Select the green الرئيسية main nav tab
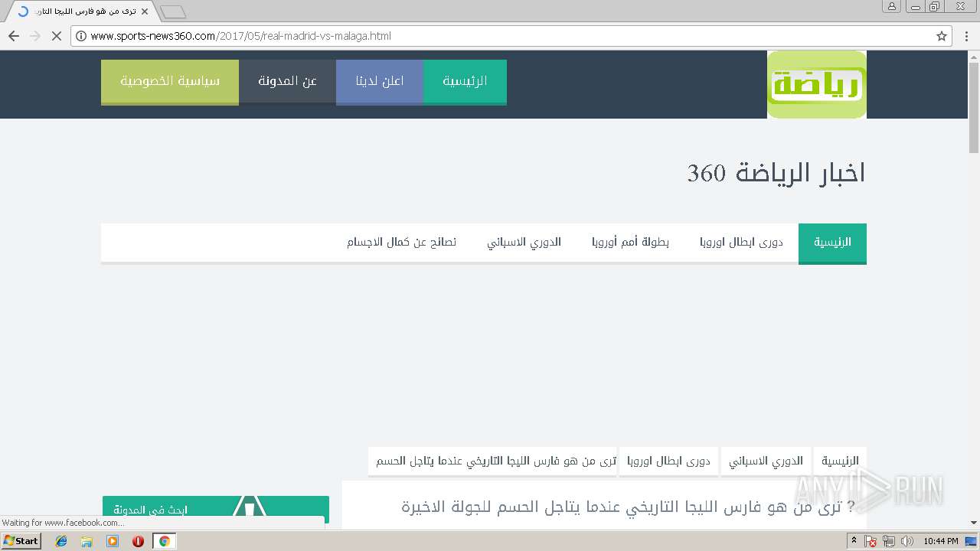 (x=832, y=243)
